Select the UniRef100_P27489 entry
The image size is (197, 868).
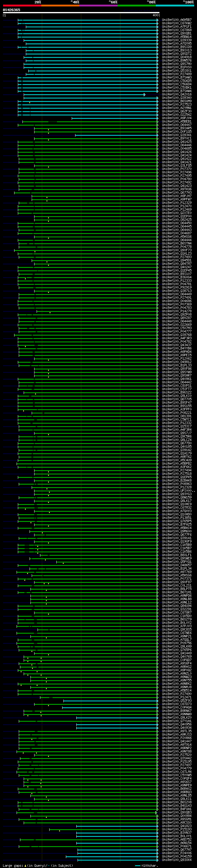tap(177, 74)
